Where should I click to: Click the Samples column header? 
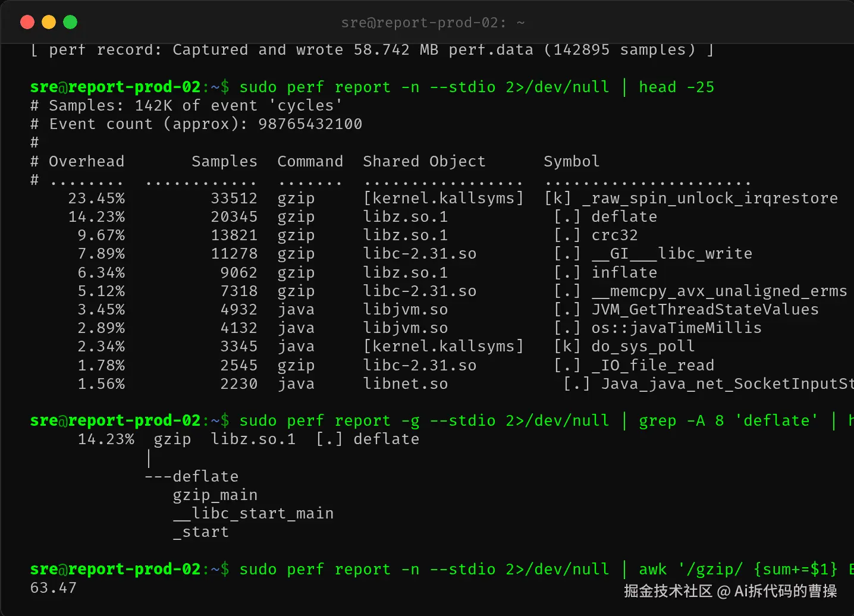pyautogui.click(x=225, y=161)
